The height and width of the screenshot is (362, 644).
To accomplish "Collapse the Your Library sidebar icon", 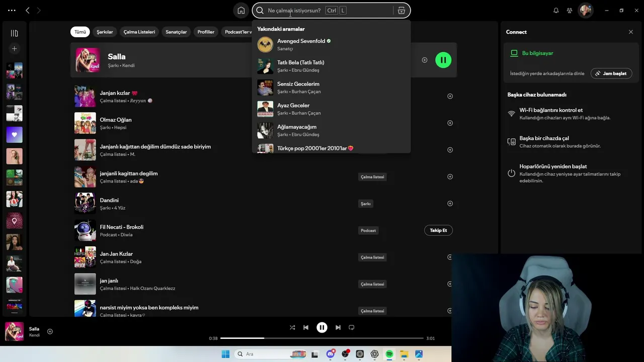I will point(14,33).
